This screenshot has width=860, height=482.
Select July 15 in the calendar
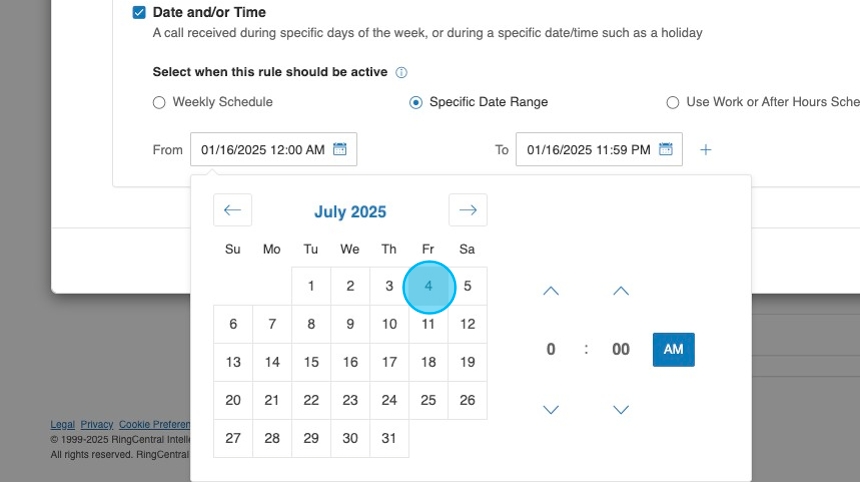pos(311,362)
